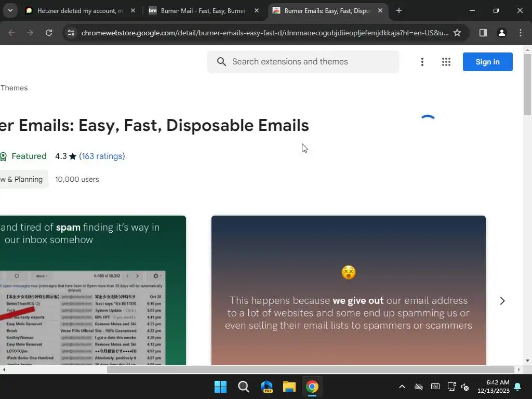Viewport: 532px width, 399px height.
Task: Open the 'we give out' screenshot slide
Action: 349,290
